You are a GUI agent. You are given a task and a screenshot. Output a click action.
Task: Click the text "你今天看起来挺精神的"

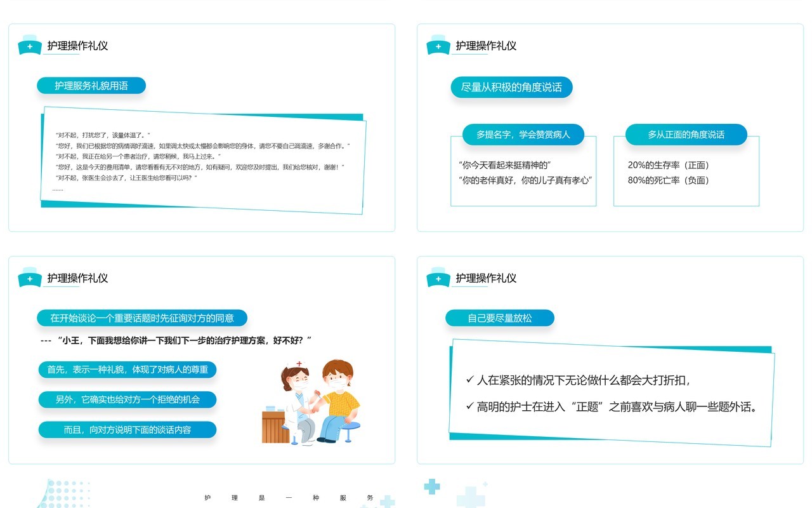[x=504, y=165]
